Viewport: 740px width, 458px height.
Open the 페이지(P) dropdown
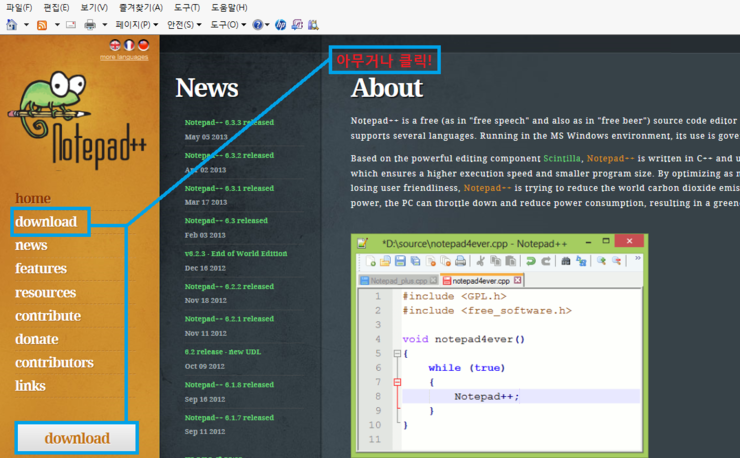137,25
